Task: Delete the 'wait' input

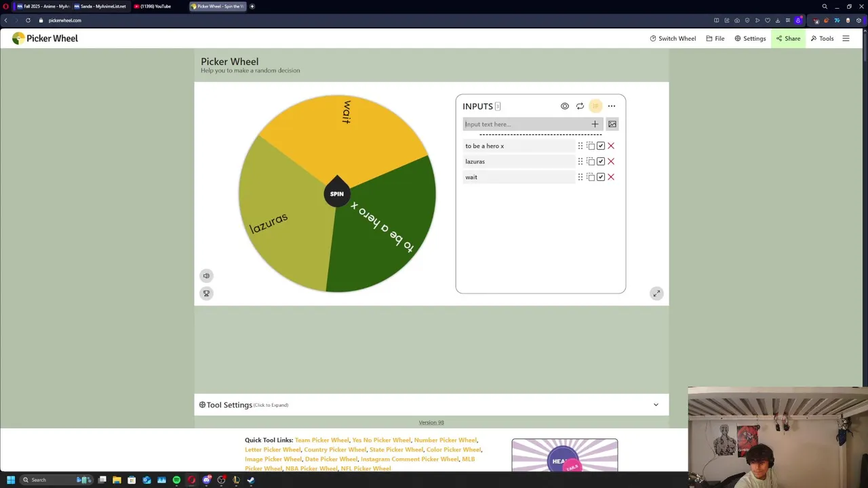Action: coord(611,177)
